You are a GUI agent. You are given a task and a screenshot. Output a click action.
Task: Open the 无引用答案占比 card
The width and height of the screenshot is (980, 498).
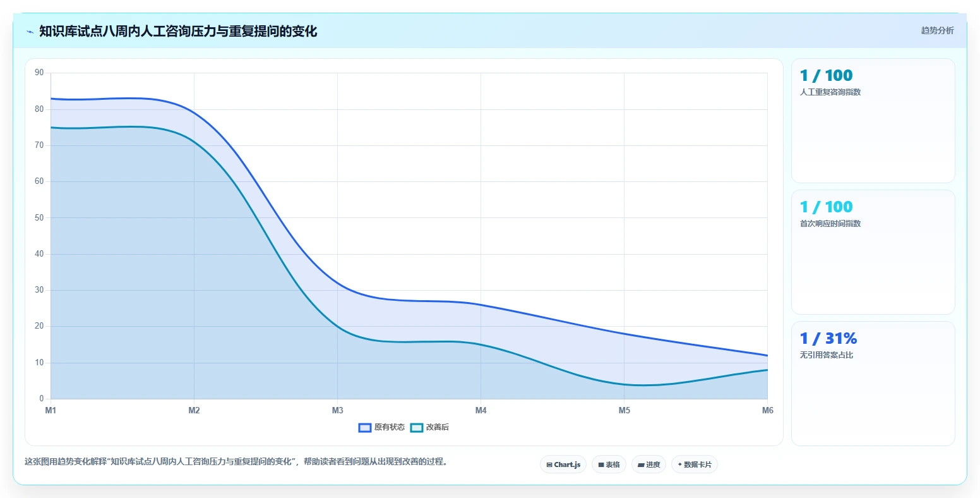coord(873,384)
